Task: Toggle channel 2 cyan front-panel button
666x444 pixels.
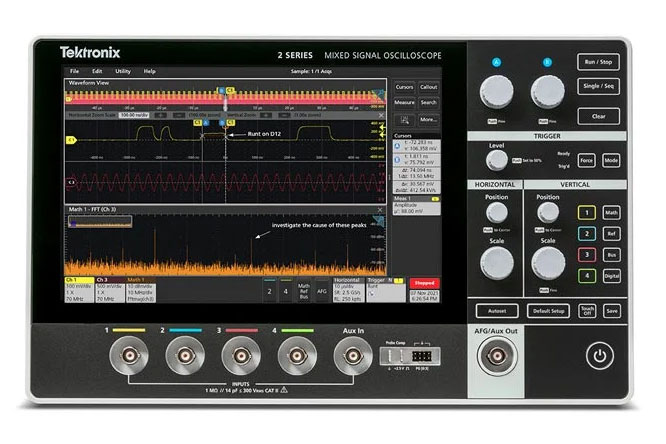Action: coord(587,234)
